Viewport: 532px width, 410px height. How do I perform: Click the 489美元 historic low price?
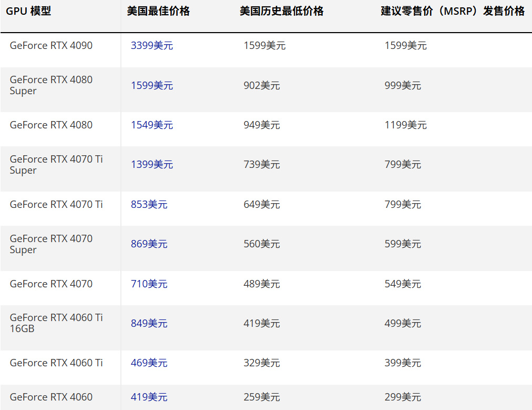pos(262,284)
